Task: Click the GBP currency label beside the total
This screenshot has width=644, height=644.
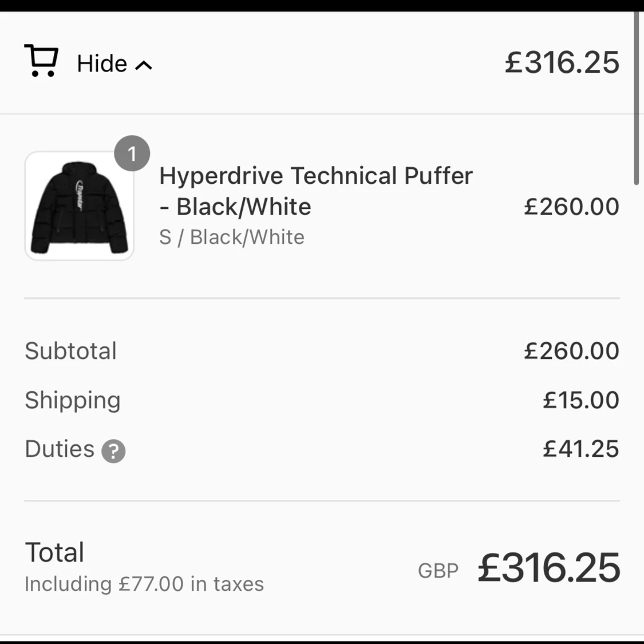Action: tap(438, 570)
